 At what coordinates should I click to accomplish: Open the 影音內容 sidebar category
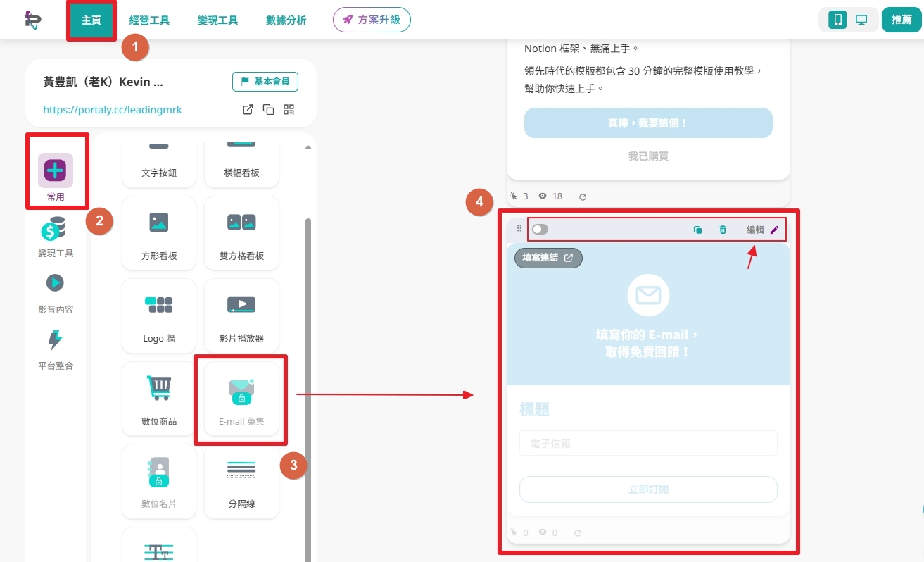(x=56, y=294)
